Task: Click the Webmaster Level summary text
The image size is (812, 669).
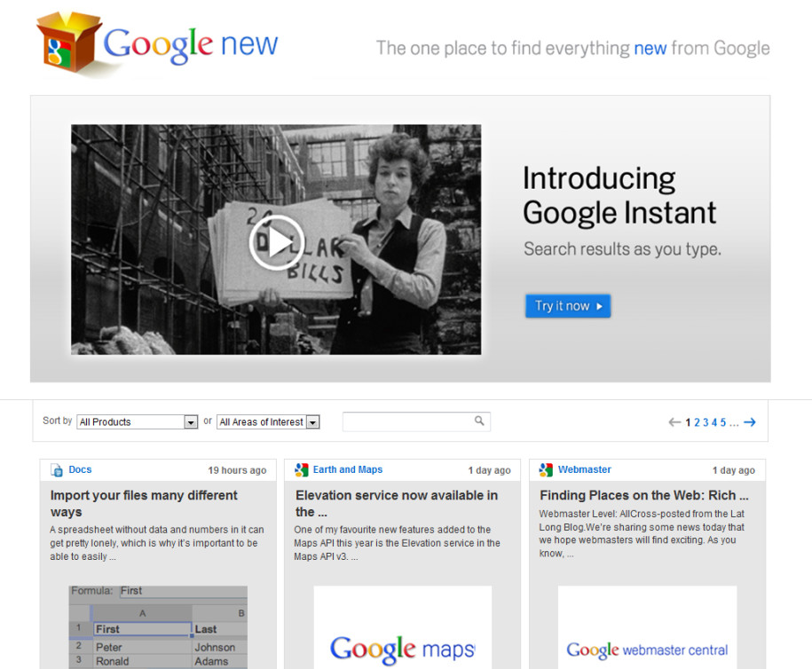Action: (642, 534)
